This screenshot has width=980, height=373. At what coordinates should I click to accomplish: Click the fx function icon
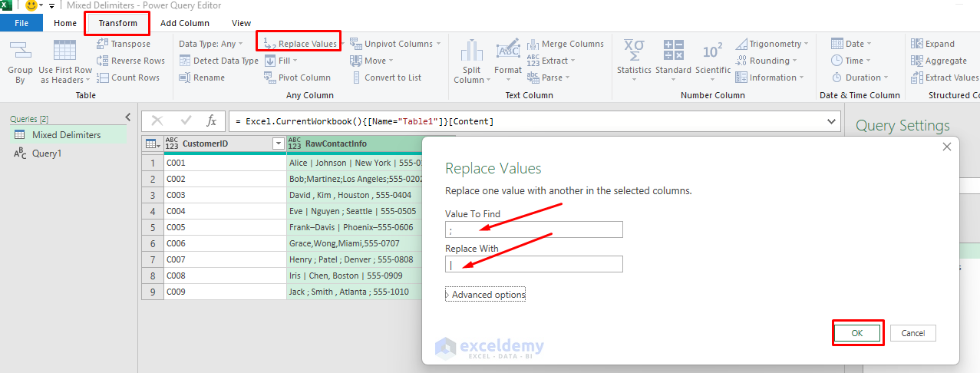(x=212, y=121)
